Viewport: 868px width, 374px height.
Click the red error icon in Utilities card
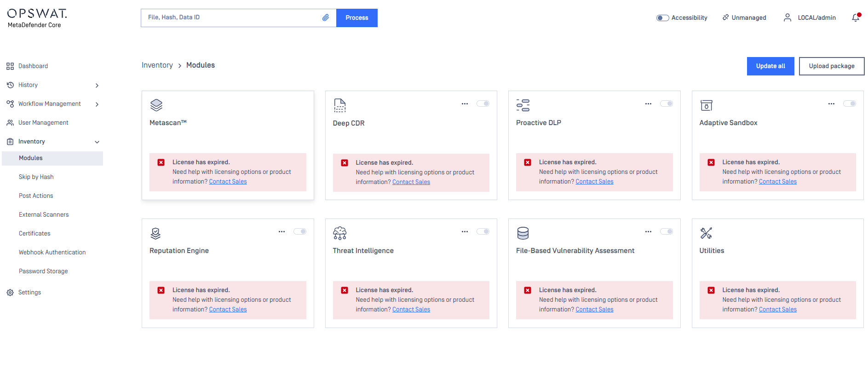point(711,290)
